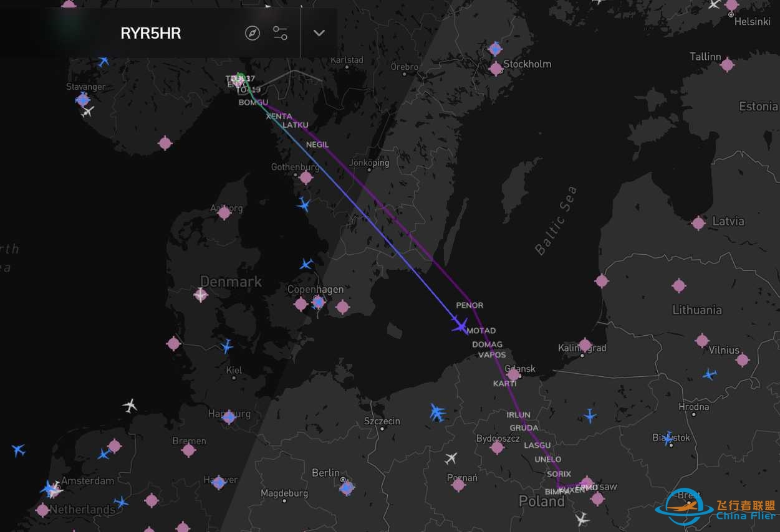
Task: Click the Gdansk airport marker
Action: 514,376
